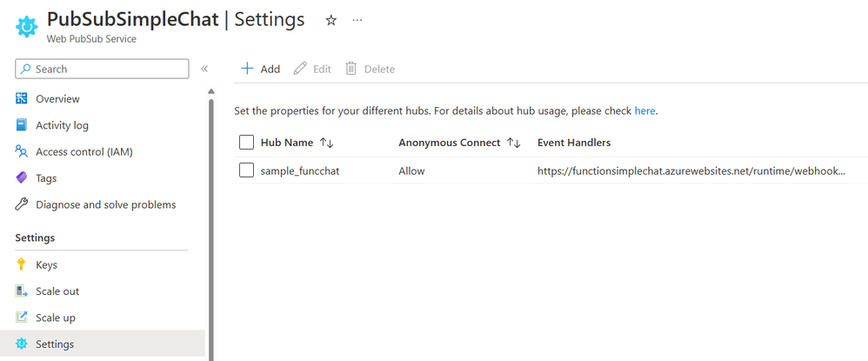Click the yellow Keys icon

tap(22, 264)
